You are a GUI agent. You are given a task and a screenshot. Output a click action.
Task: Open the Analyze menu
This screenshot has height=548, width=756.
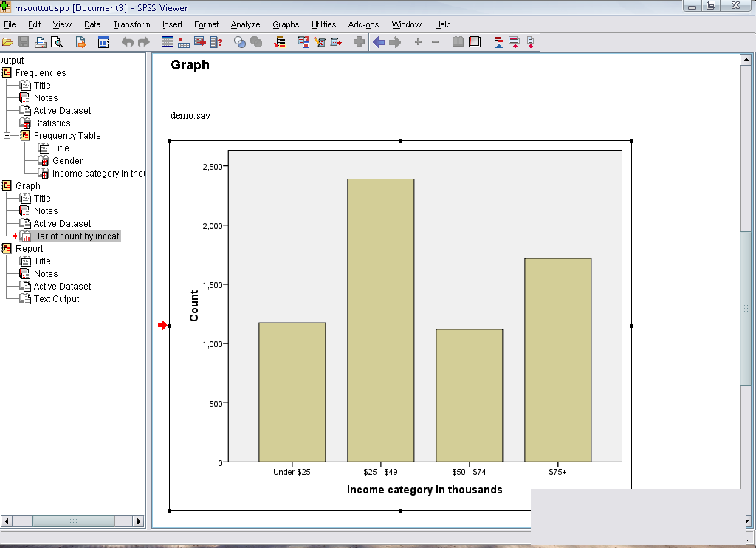click(245, 24)
